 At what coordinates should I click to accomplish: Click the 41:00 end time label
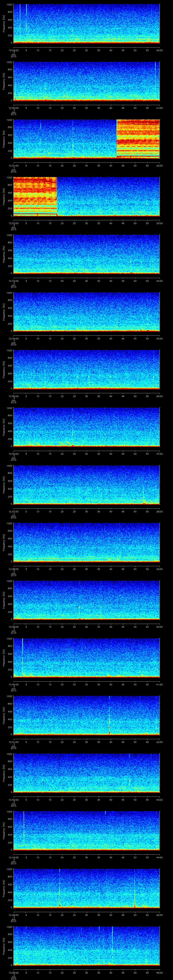click(160, 684)
